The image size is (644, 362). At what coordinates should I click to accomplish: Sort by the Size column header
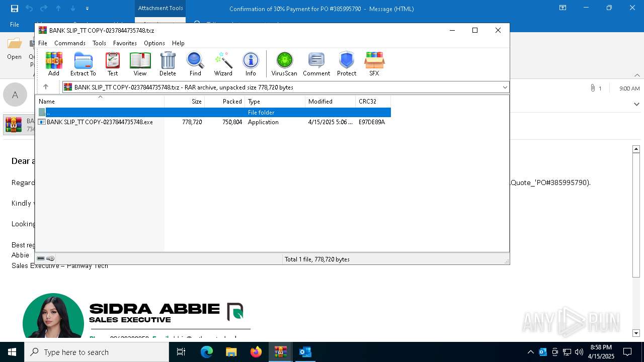pyautogui.click(x=185, y=101)
